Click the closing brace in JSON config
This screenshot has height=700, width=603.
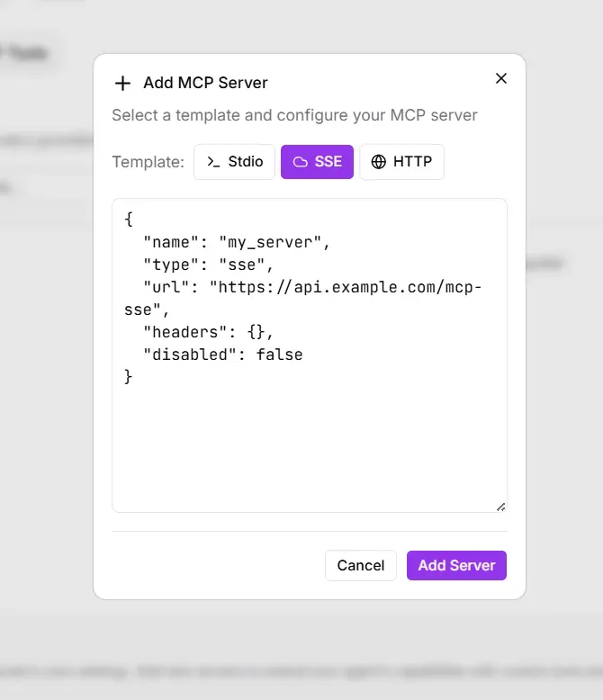pos(129,377)
